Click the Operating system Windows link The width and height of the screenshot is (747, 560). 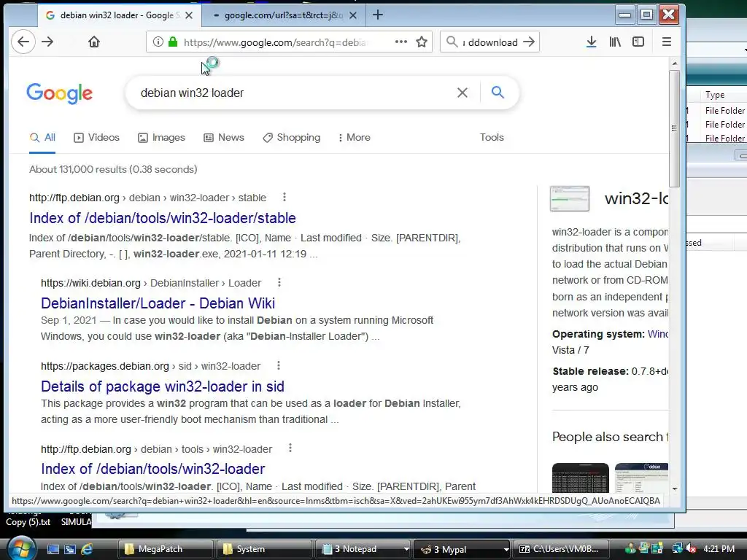[658, 334]
